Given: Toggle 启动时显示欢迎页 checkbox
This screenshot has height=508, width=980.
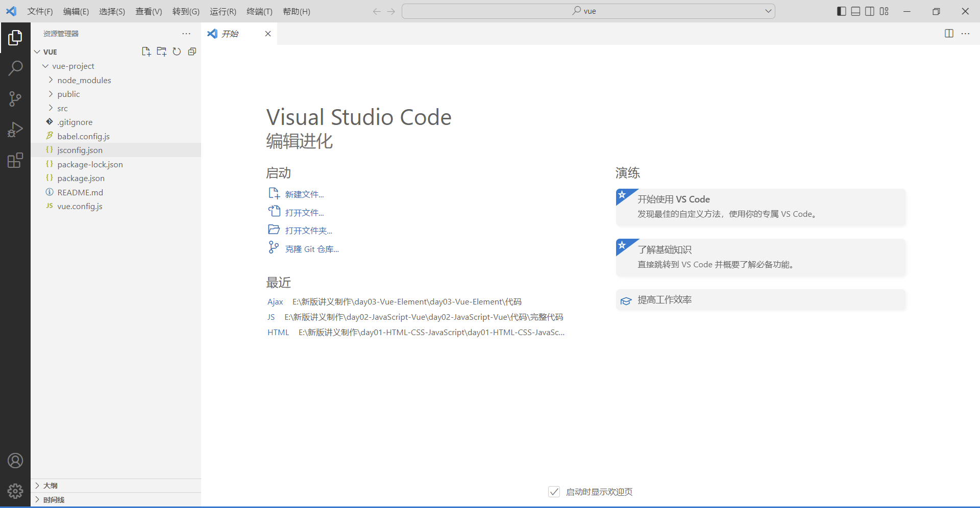Looking at the screenshot, I should click(x=554, y=492).
